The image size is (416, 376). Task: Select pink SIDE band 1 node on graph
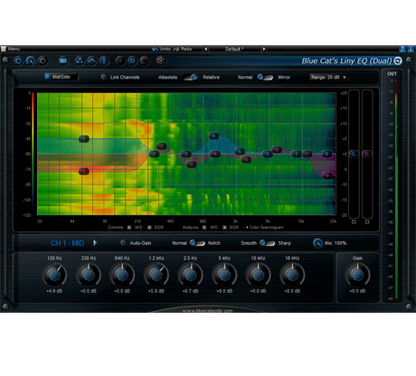click(84, 171)
